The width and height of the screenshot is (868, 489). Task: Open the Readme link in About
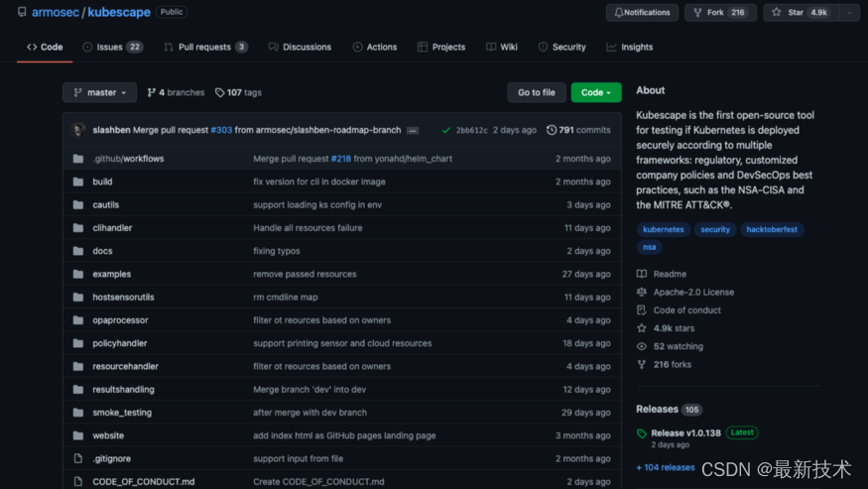coord(662,274)
